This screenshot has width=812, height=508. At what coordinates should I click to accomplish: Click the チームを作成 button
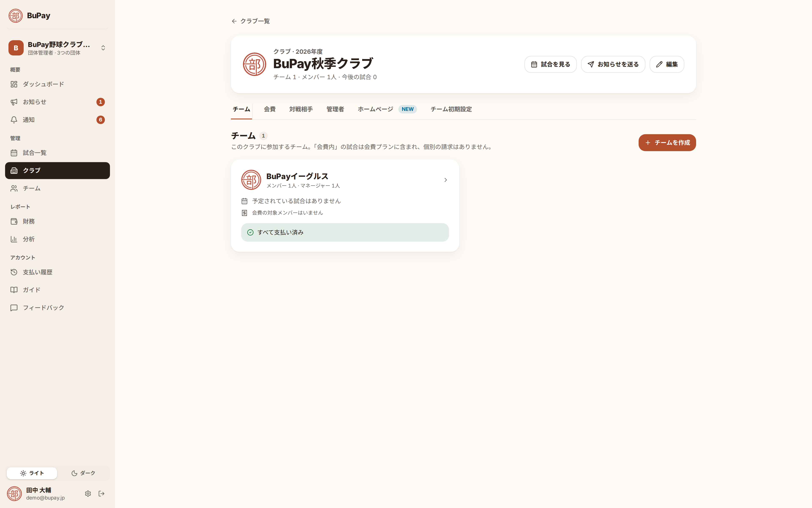667,143
